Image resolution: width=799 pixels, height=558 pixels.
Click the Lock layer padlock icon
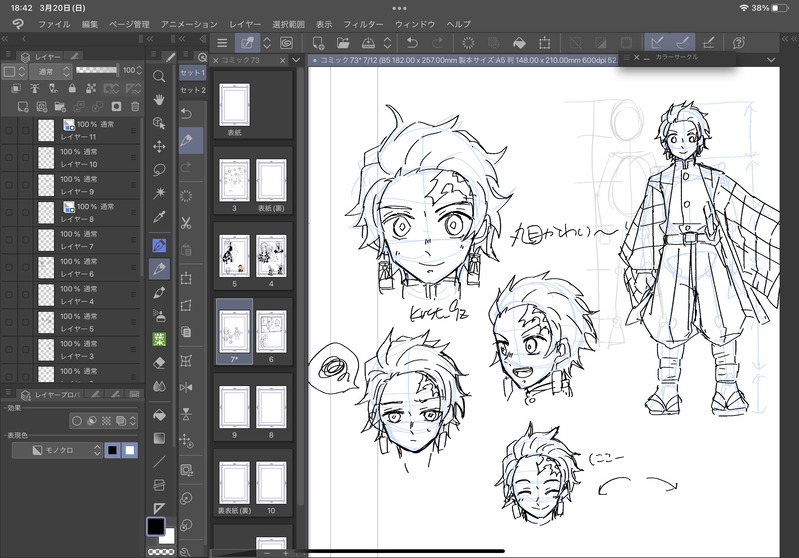tap(72, 89)
